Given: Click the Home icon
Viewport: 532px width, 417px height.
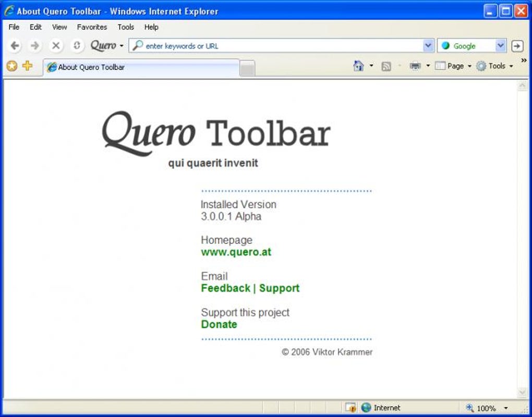Looking at the screenshot, I should tap(359, 66).
